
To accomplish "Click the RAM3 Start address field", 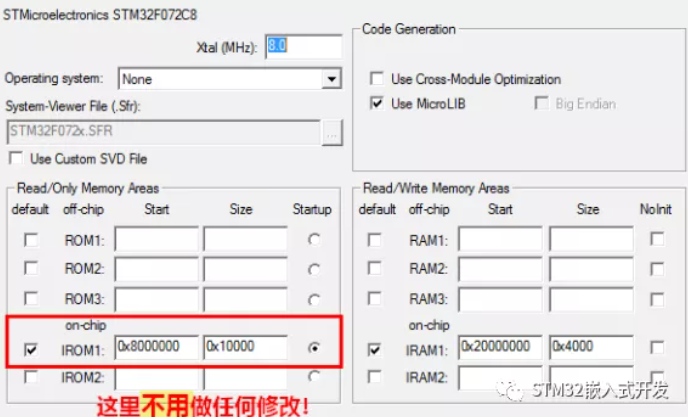I will pyautogui.click(x=501, y=299).
